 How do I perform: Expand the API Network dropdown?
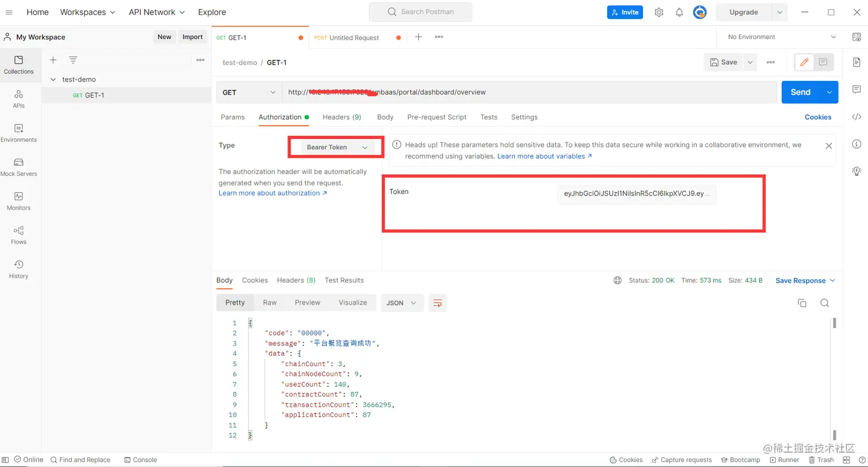(x=157, y=12)
